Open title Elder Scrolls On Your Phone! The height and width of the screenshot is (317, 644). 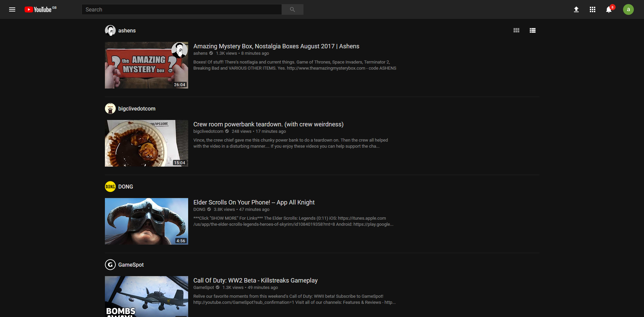[254, 202]
